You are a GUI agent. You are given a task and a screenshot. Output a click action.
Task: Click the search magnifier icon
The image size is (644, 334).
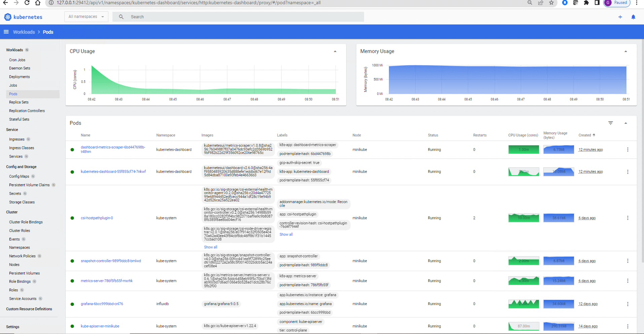(121, 17)
